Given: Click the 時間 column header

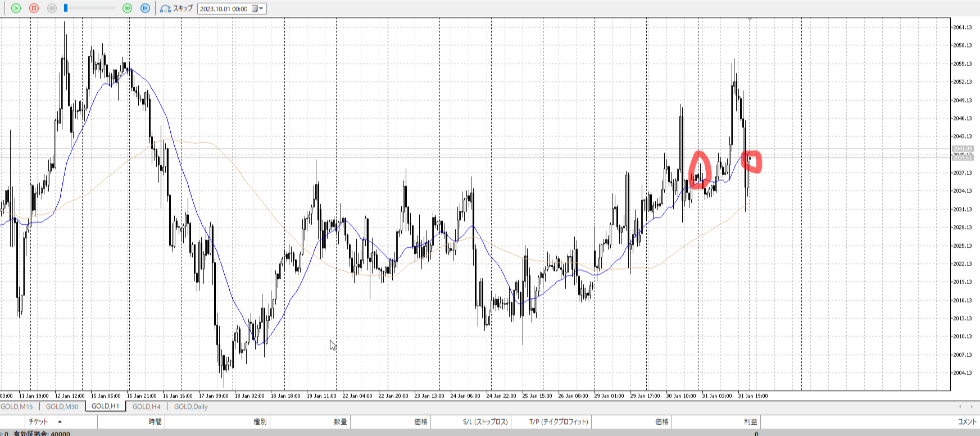Looking at the screenshot, I should (x=155, y=422).
